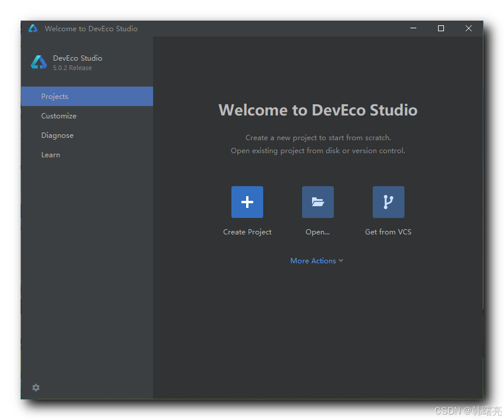
Task: Go to the Learn section
Action: (x=87, y=155)
